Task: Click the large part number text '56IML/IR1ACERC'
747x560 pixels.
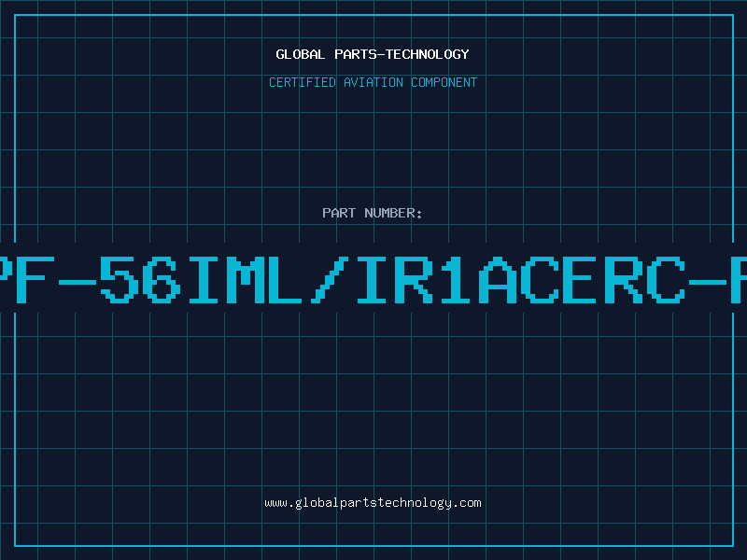Action: pos(392,280)
